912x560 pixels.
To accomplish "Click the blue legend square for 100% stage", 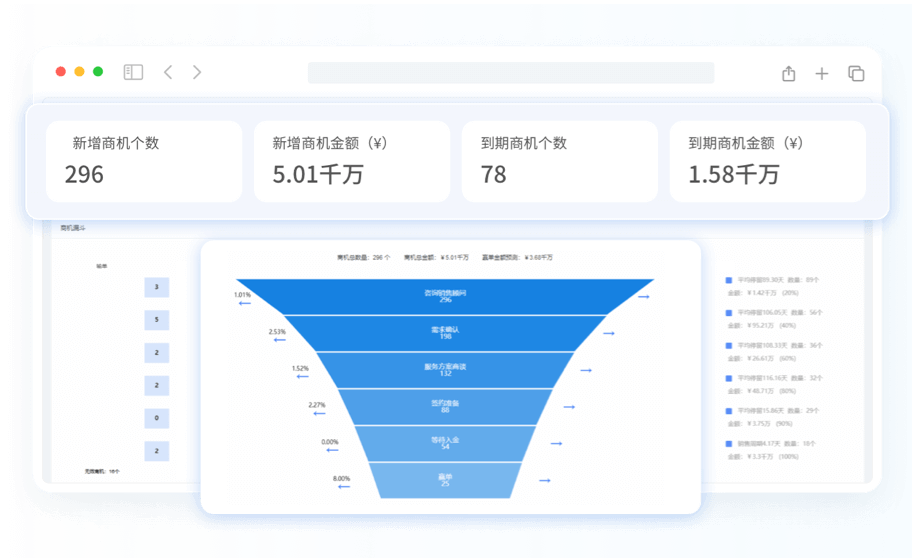I will point(729,443).
